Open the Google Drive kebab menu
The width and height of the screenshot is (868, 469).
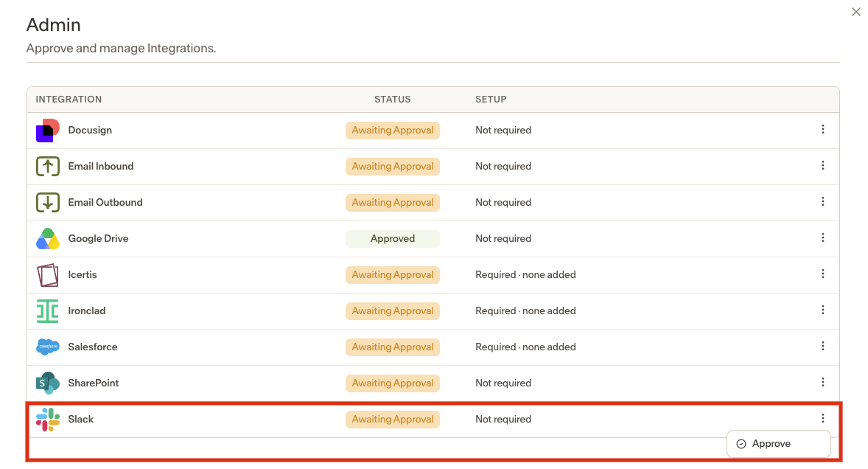coord(823,237)
